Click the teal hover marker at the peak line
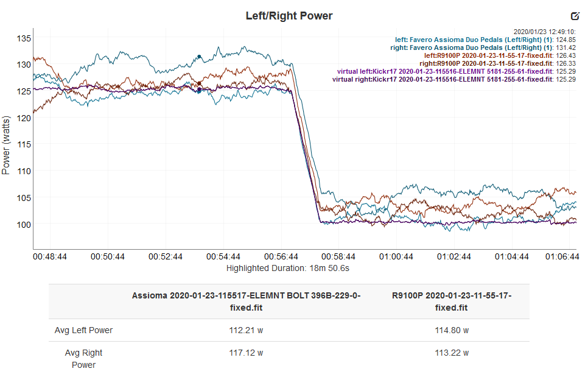Image resolution: width=588 pixels, height=377 pixels. pos(200,57)
